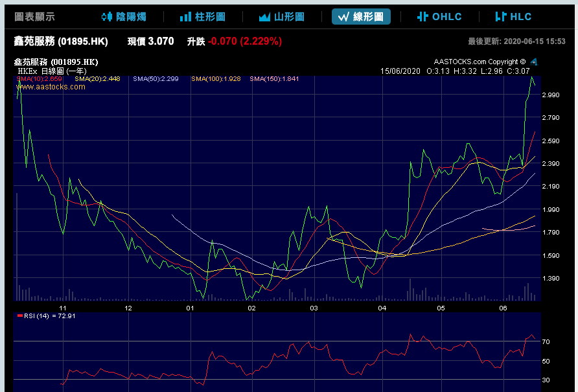
Task: Click the 1.390 price axis label
Action: 551,279
